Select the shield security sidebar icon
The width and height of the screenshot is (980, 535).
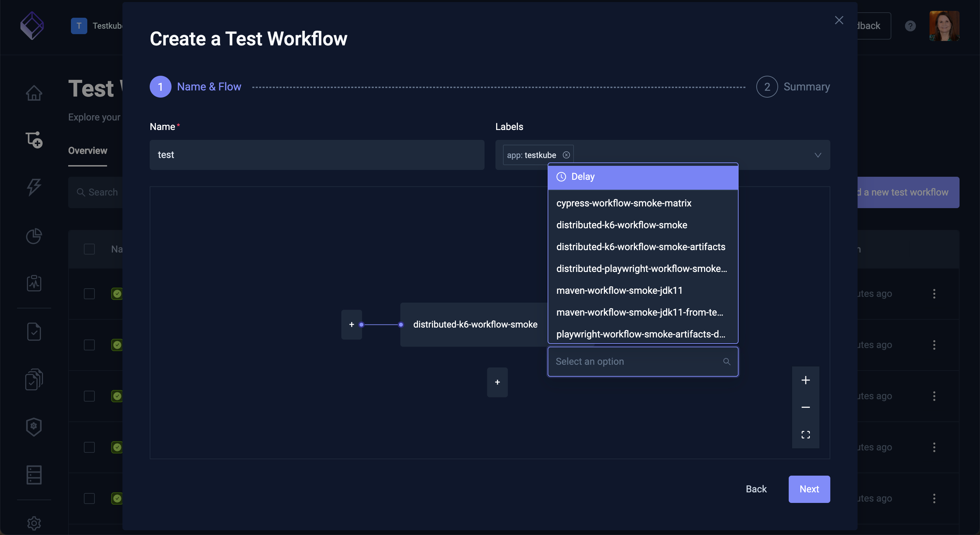click(33, 427)
